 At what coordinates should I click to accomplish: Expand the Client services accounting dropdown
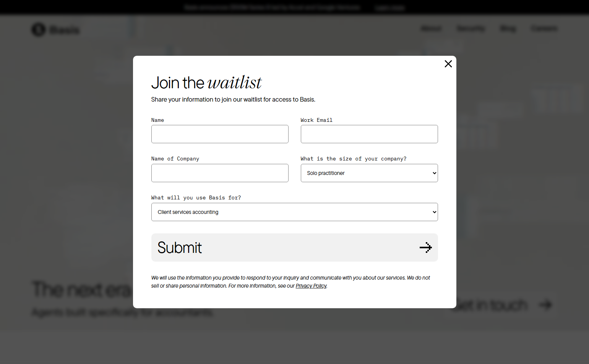click(x=294, y=212)
